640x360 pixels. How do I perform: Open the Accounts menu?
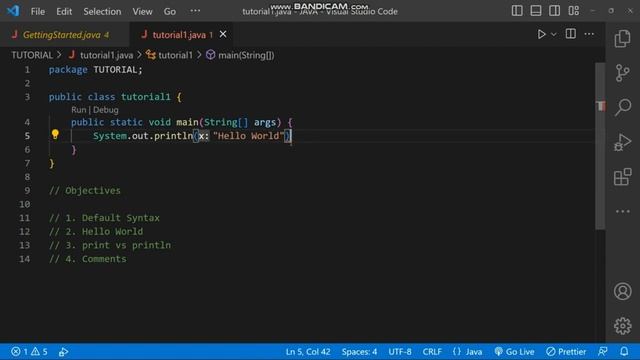[x=622, y=291]
